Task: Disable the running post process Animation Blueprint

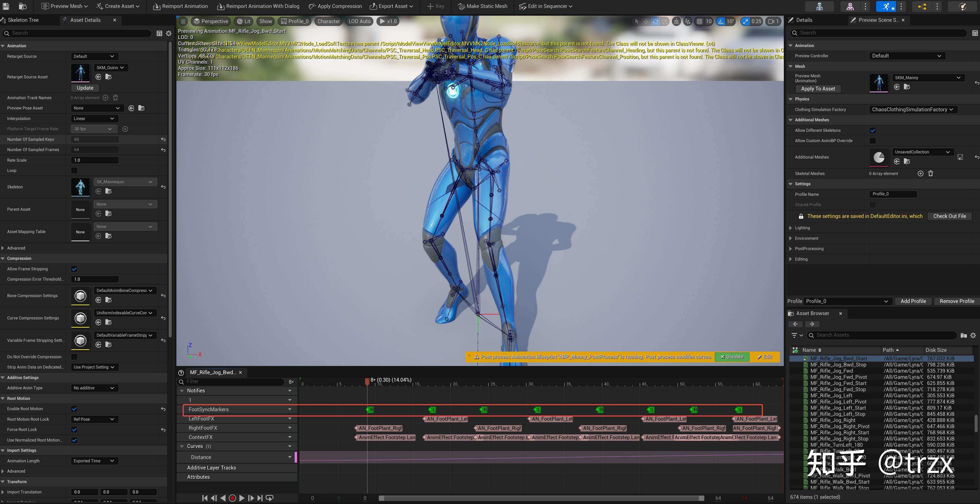Action: click(x=732, y=356)
